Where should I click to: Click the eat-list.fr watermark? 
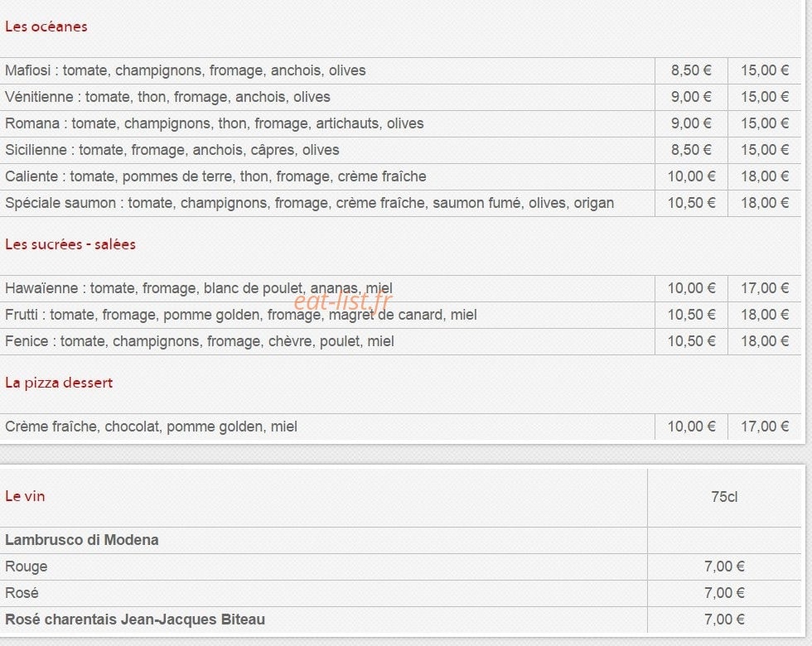(x=343, y=301)
